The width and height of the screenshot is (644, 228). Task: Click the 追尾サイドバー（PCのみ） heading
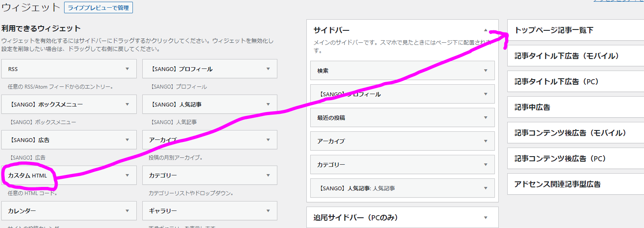tap(356, 218)
